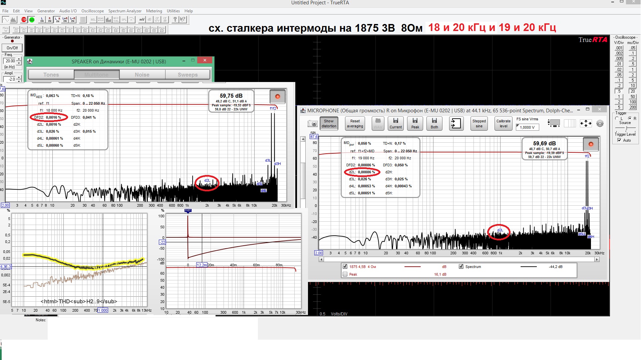Image resolution: width=644 pixels, height=360 pixels.
Task: Save the Peak trace via disk icon
Action: point(415,123)
